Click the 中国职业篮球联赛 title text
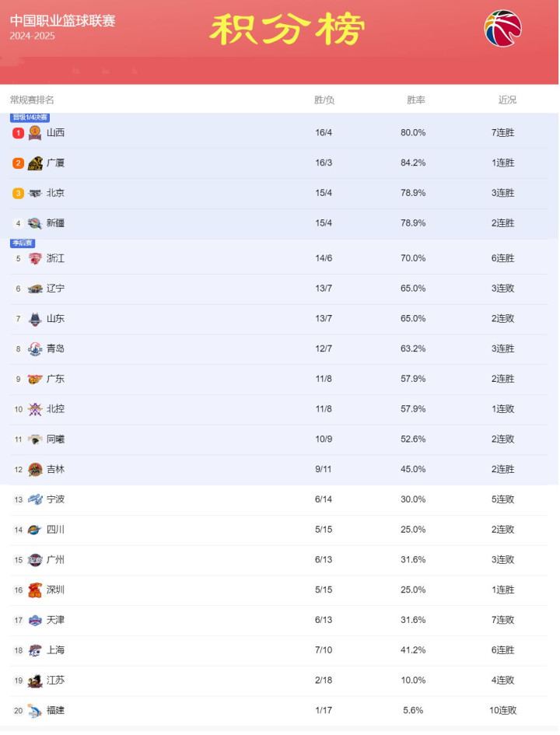The image size is (560, 735). pos(62,21)
